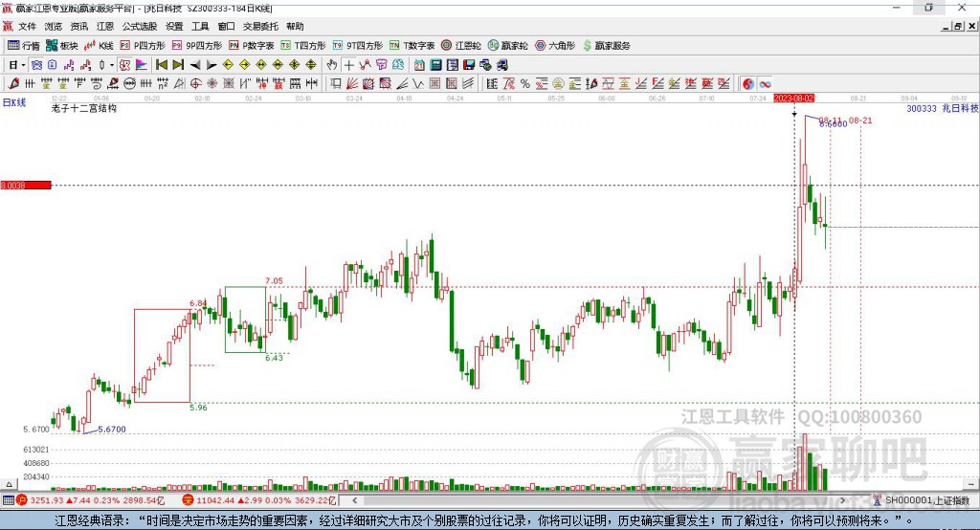Switch to the 行情 quotes view

(24, 46)
